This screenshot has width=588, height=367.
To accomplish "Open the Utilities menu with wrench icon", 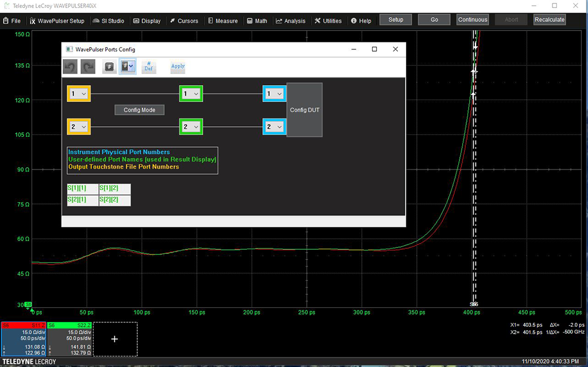I will pyautogui.click(x=328, y=21).
